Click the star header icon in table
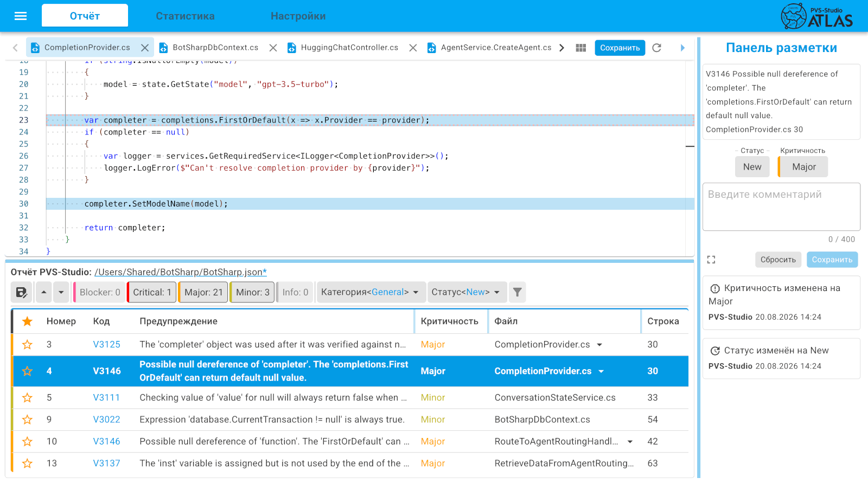Image resolution: width=868 pixels, height=484 pixels. click(27, 321)
